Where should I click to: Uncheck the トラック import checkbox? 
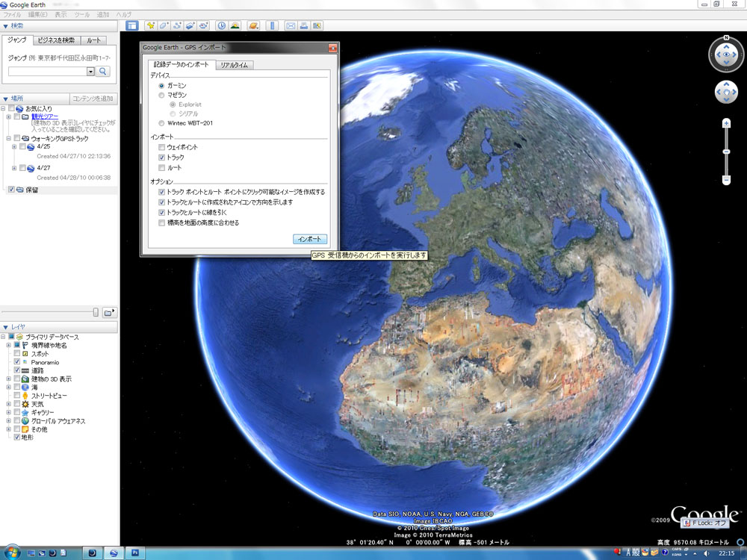[x=161, y=157]
